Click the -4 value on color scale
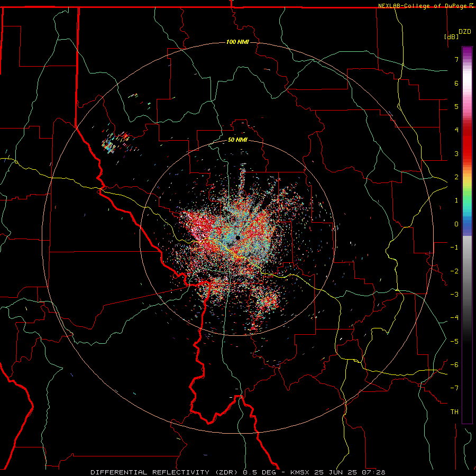The image size is (476, 476). point(454,318)
